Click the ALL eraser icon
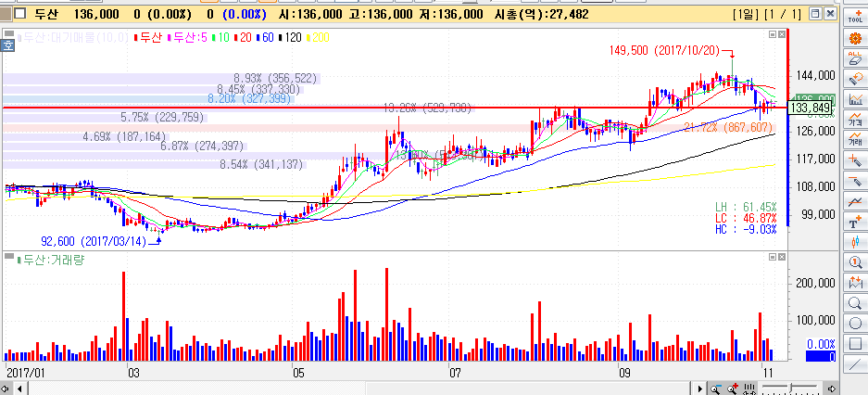Viewport: 868px width, 395px height. tap(856, 58)
